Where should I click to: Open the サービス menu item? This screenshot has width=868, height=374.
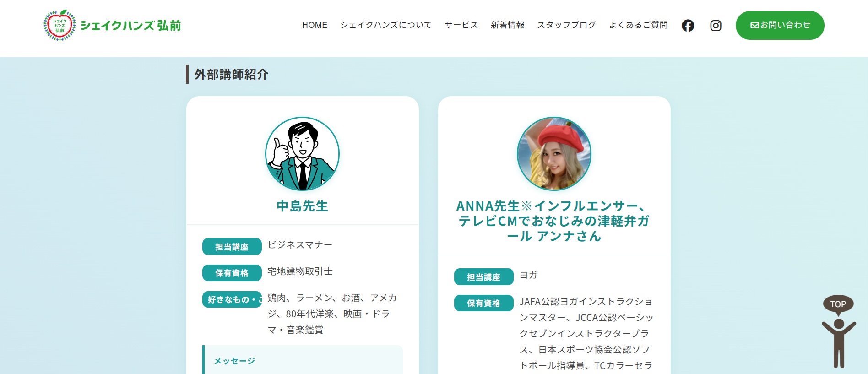click(461, 25)
